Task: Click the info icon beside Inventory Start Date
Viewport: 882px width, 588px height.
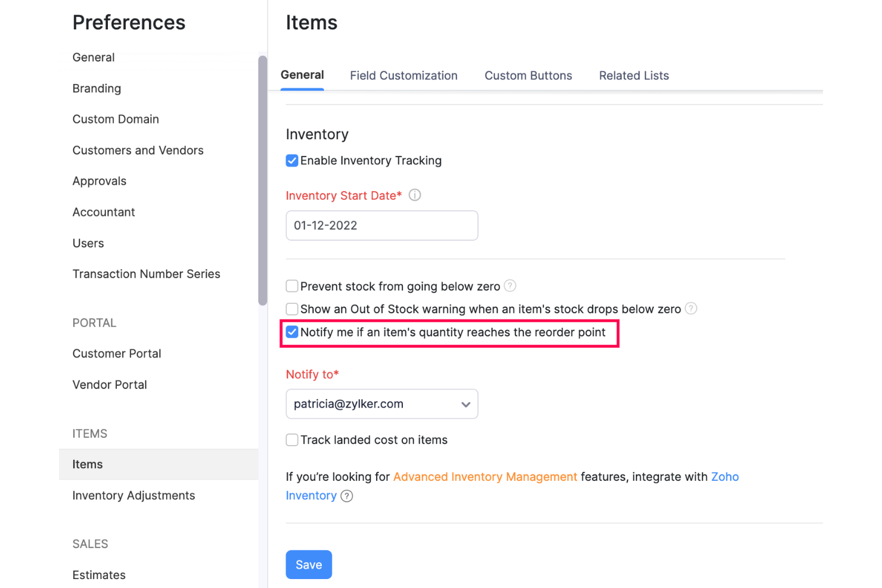Action: (x=415, y=195)
